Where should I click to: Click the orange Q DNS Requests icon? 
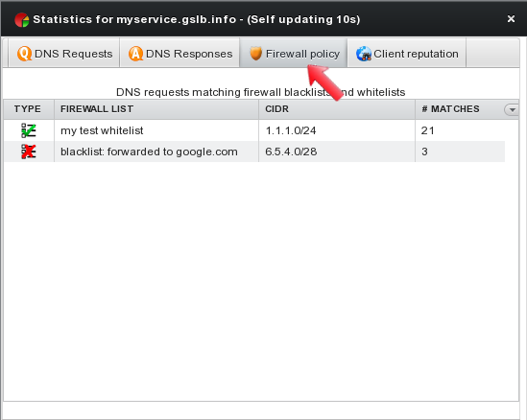pyautogui.click(x=25, y=54)
